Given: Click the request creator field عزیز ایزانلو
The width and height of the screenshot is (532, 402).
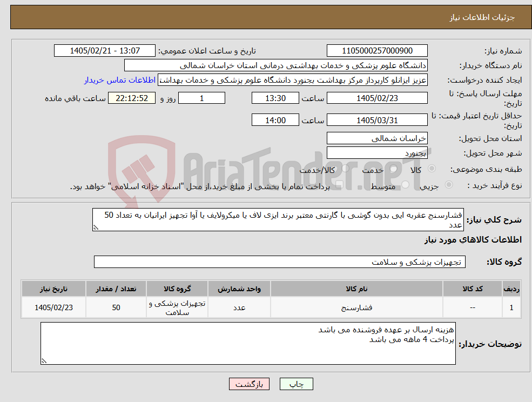Looking at the screenshot, I should coord(292,80).
